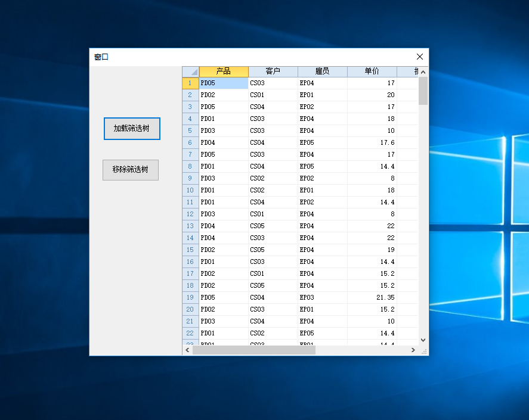Click the CS04 cell in row 3

point(273,107)
